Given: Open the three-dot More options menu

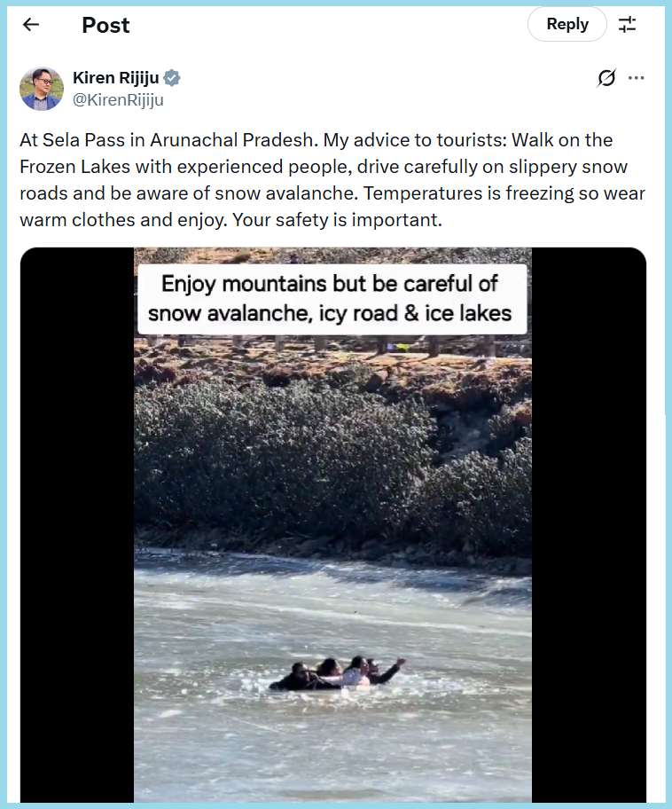Looking at the screenshot, I should tap(636, 78).
